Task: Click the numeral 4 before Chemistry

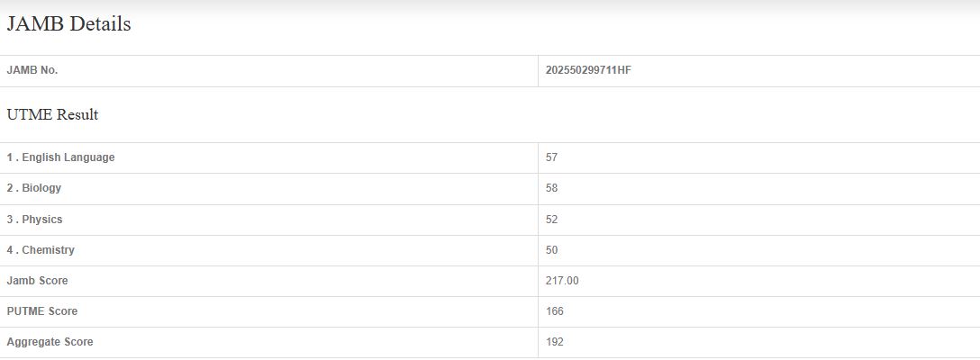Action: [x=10, y=250]
